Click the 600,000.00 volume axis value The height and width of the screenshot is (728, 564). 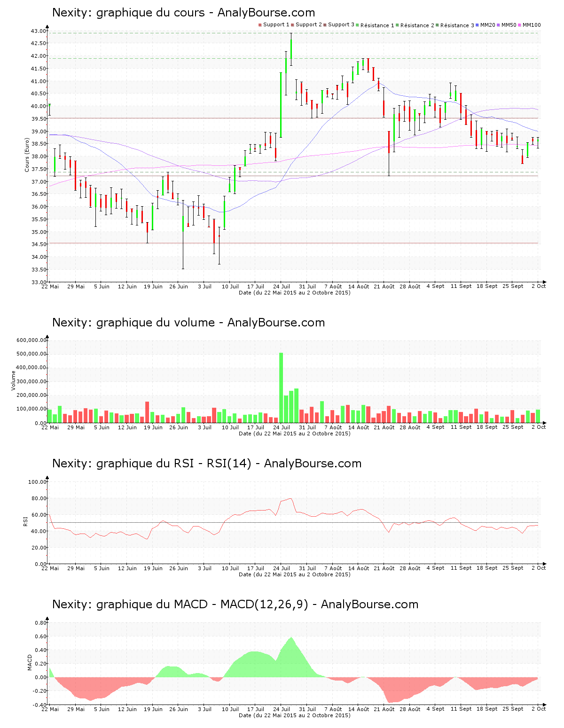pos(31,340)
